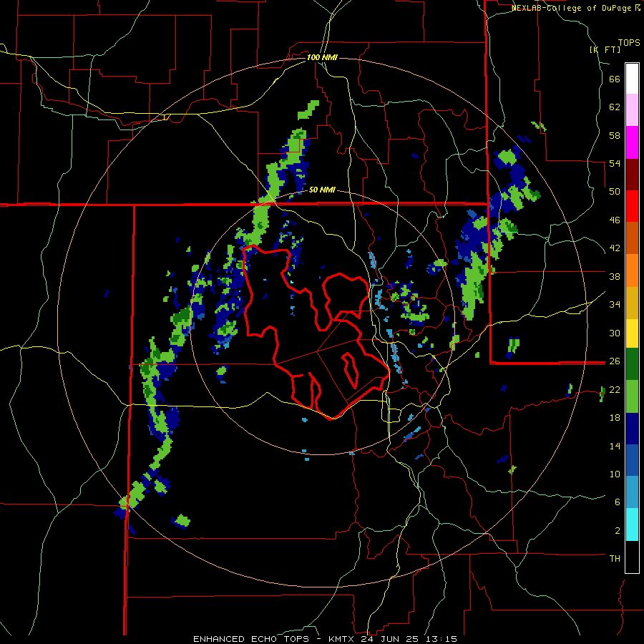Viewport: 644px width, 644px height.
Task: Click the medium blue legend swatch
Action: pyautogui.click(x=632, y=460)
